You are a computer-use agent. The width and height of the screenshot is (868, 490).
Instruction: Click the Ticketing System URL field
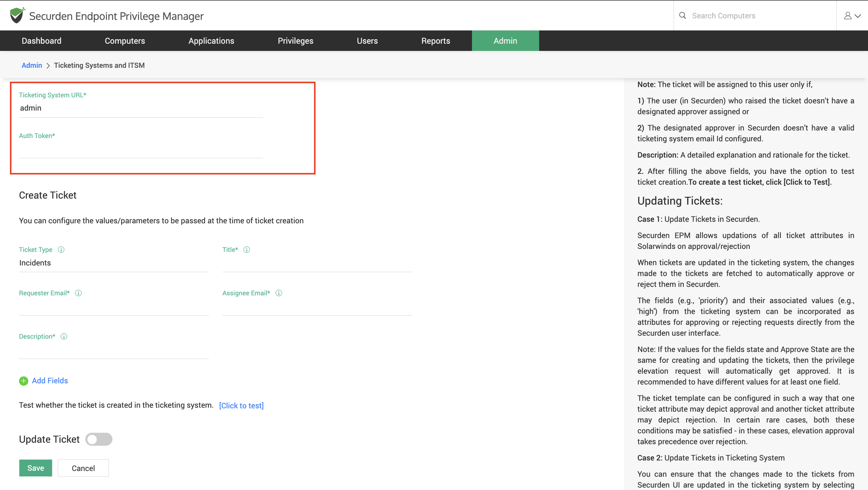[x=141, y=108]
